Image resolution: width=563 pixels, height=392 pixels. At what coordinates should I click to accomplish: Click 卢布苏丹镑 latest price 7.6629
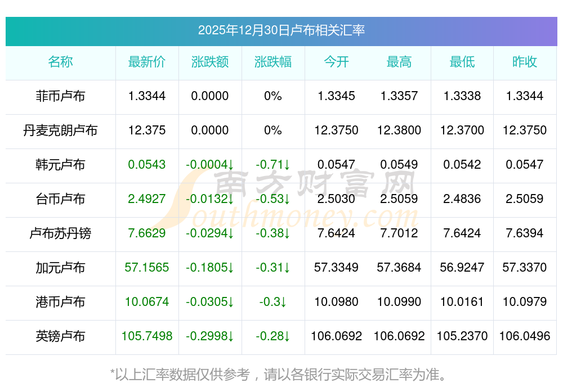(147, 233)
